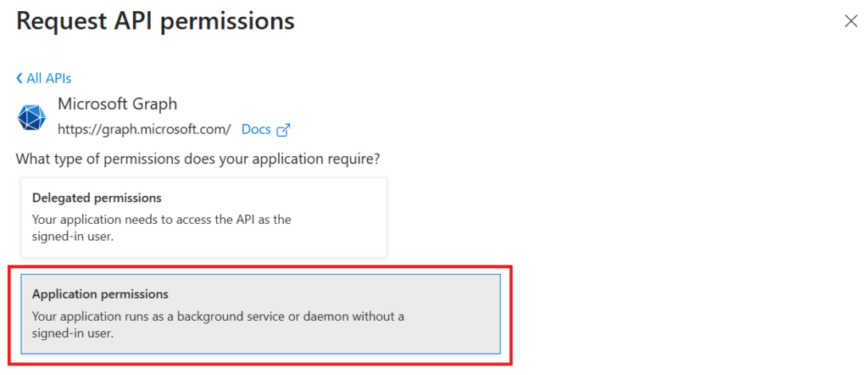Go back to All APIs
The image size is (868, 375).
[x=48, y=78]
